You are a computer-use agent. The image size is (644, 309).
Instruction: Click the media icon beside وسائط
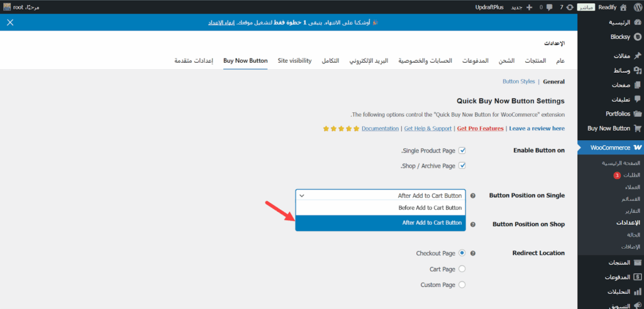click(x=638, y=70)
